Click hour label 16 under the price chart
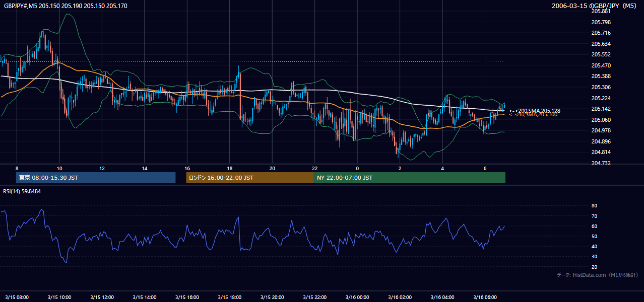Image resolution: width=644 pixels, height=302 pixels. tap(187, 168)
